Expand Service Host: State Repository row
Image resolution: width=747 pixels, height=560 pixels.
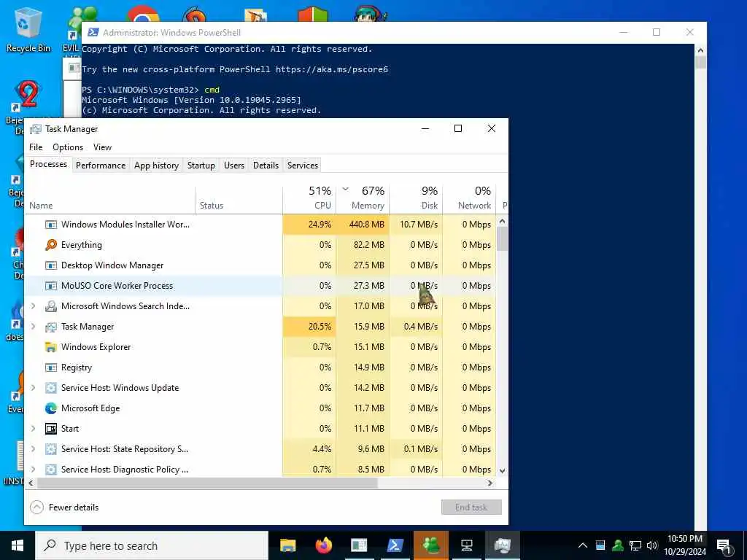pyautogui.click(x=33, y=449)
